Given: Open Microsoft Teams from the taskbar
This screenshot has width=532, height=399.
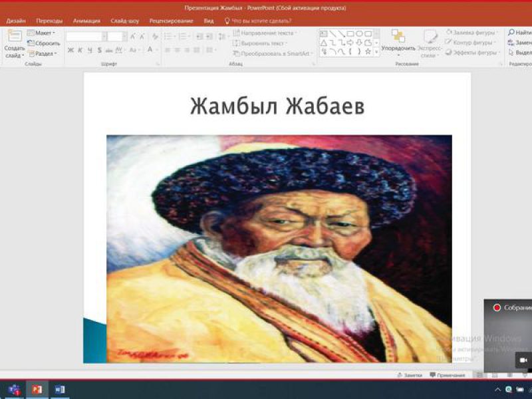Looking at the screenshot, I should [15, 390].
